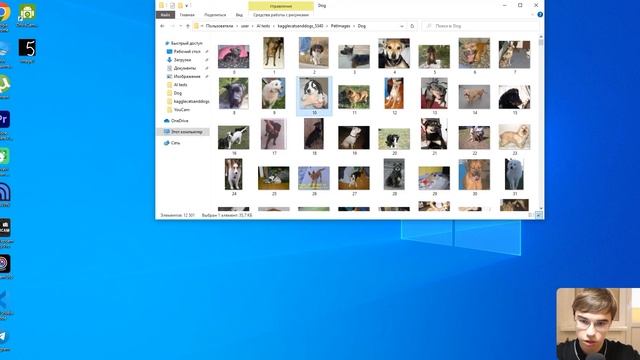The image size is (640, 360).
Task: Navigate to PetImages in the breadcrumb
Action: (x=340, y=26)
